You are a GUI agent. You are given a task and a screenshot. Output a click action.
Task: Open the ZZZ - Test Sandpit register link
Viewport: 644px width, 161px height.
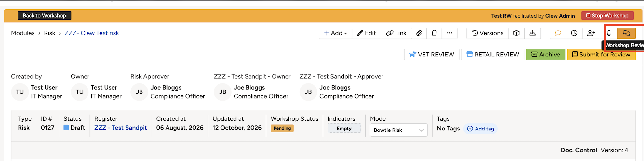[x=121, y=128]
